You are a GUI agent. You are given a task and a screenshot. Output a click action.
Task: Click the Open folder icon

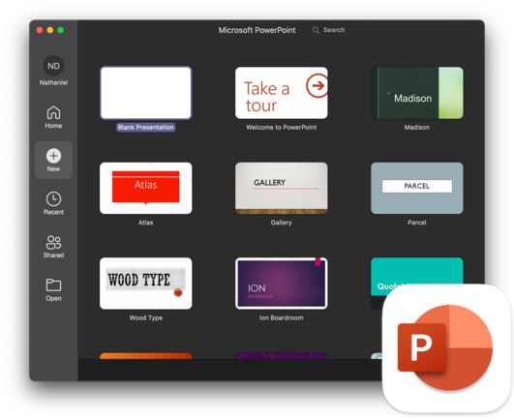tap(53, 285)
